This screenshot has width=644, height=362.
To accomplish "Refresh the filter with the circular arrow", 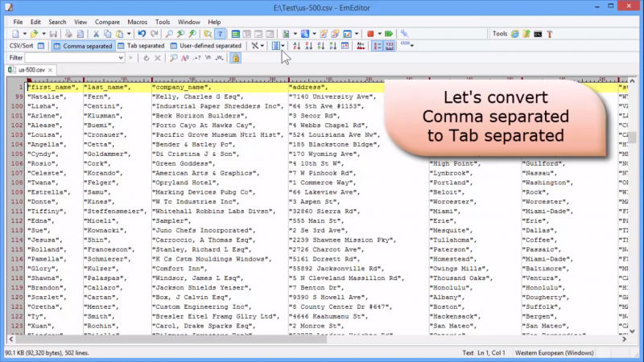I will click(147, 58).
